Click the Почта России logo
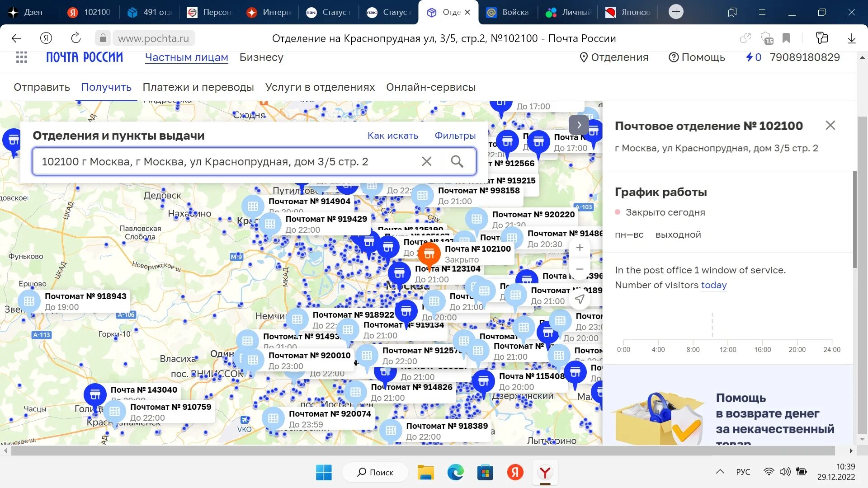868x488 pixels. coord(85,57)
